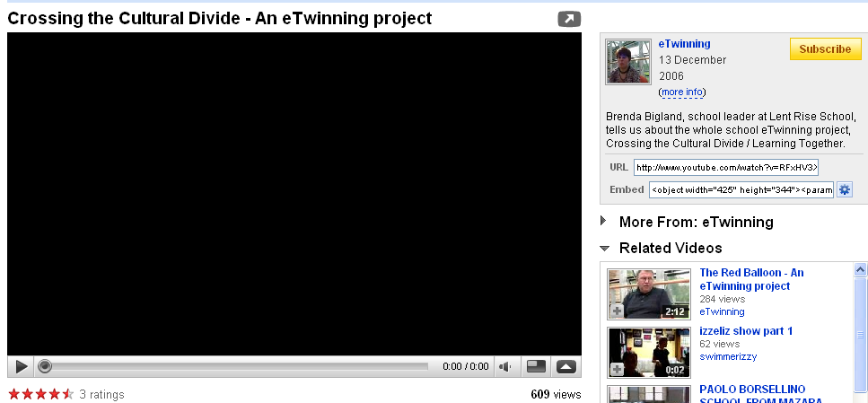Play the video

coord(22,366)
